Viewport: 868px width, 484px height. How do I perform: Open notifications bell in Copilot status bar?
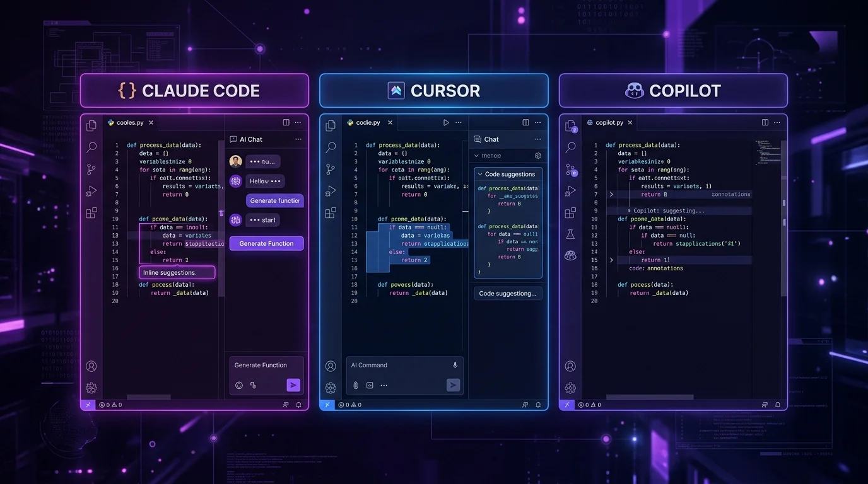coord(777,405)
